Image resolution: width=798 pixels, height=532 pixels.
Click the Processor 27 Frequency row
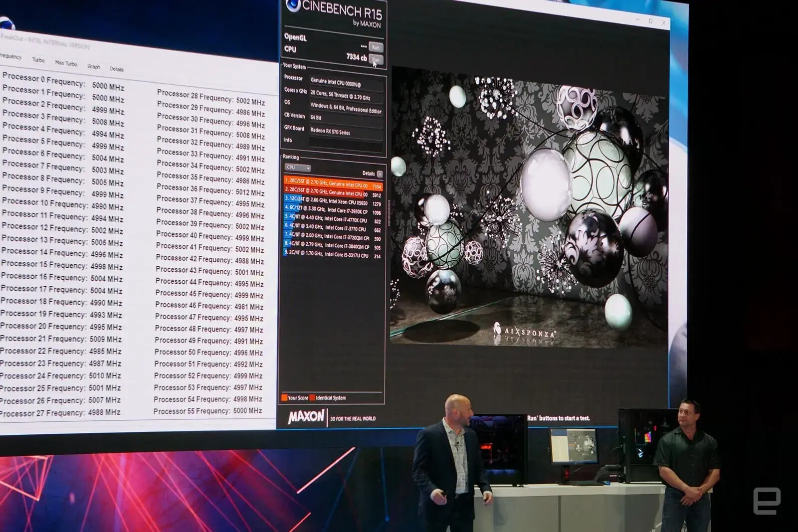[60, 413]
